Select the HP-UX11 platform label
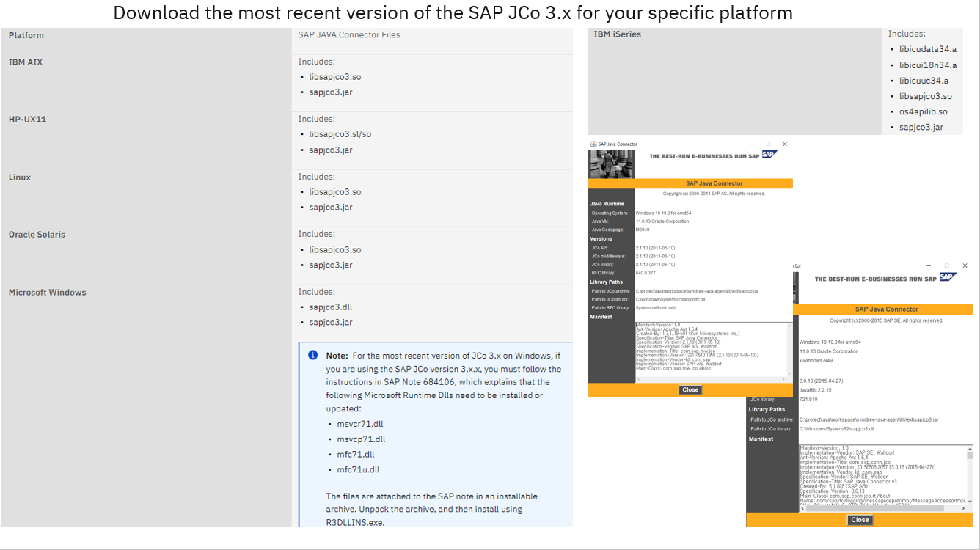Image resolution: width=980 pixels, height=550 pixels. click(28, 119)
